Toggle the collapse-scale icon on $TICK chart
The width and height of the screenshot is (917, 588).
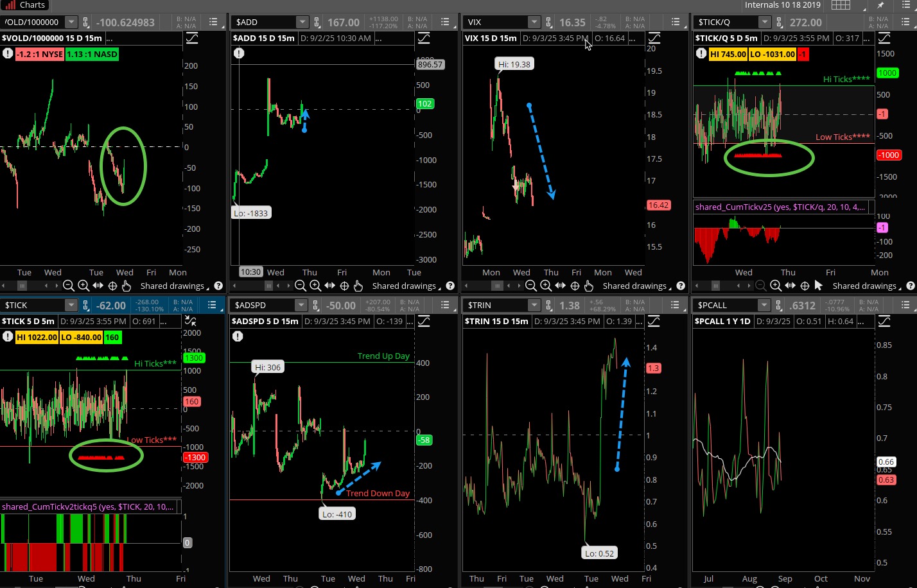[x=189, y=321]
